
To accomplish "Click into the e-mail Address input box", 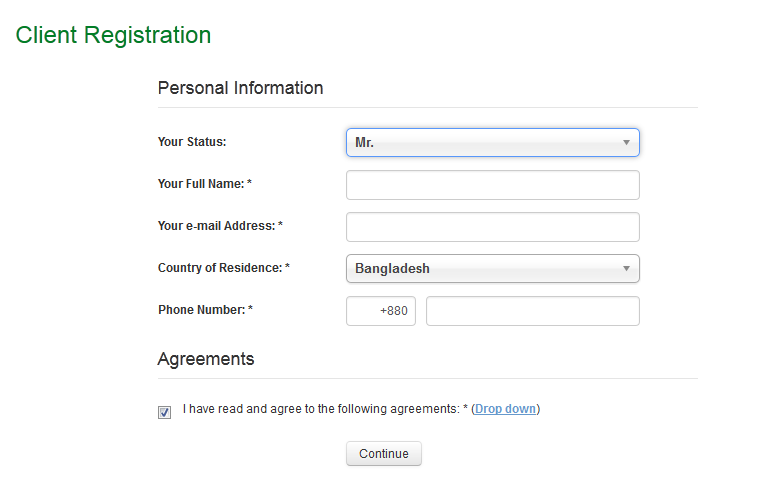I will 493,227.
